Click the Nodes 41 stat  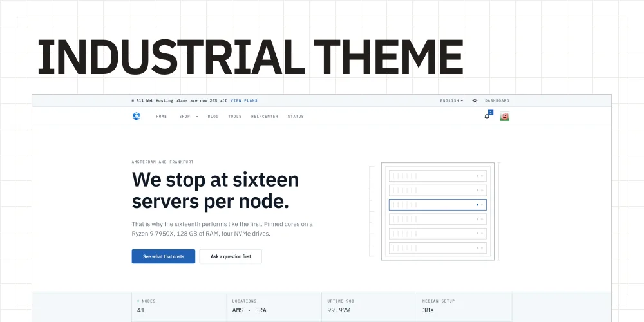tap(179, 306)
